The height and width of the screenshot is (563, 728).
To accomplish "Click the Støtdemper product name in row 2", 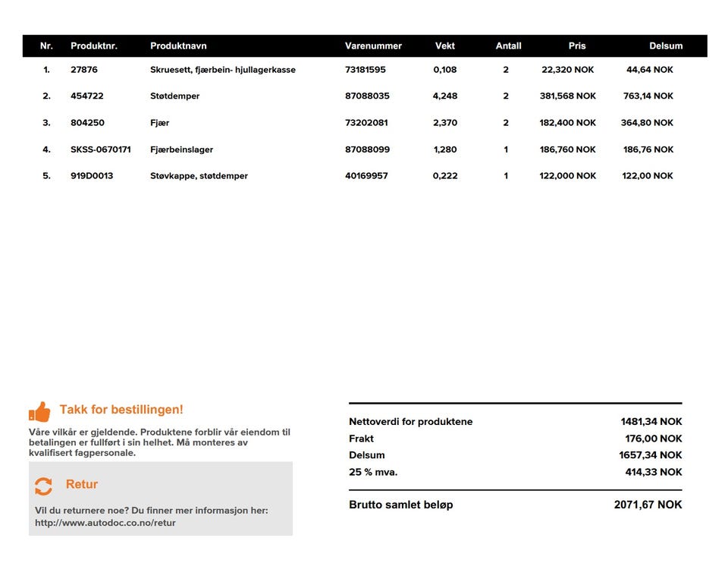I will coord(174,96).
